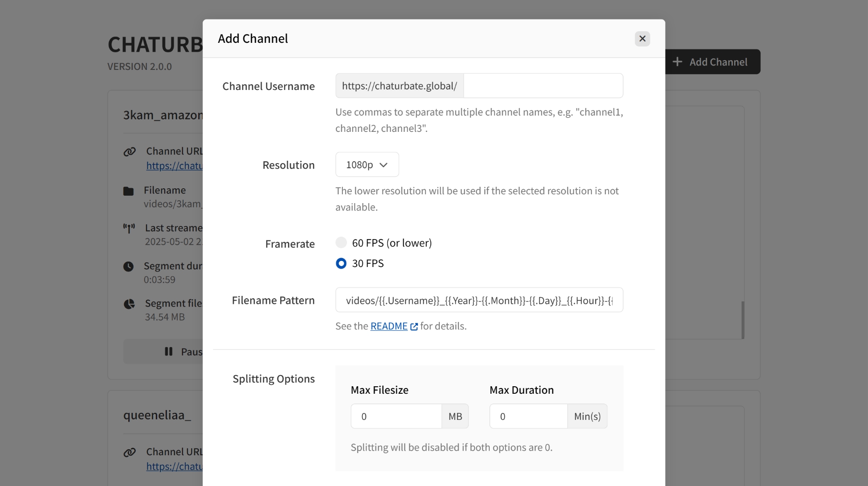
Task: Click the MB unit label
Action: pyautogui.click(x=455, y=416)
